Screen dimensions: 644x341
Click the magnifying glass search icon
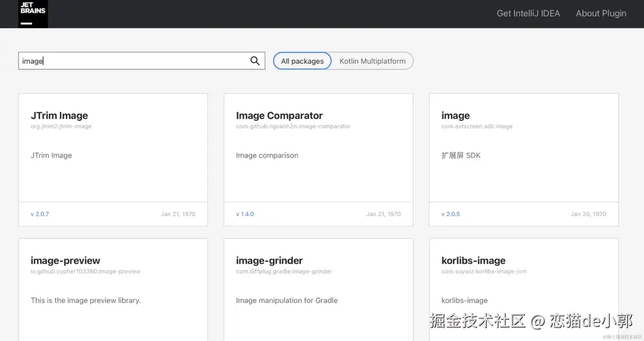255,61
